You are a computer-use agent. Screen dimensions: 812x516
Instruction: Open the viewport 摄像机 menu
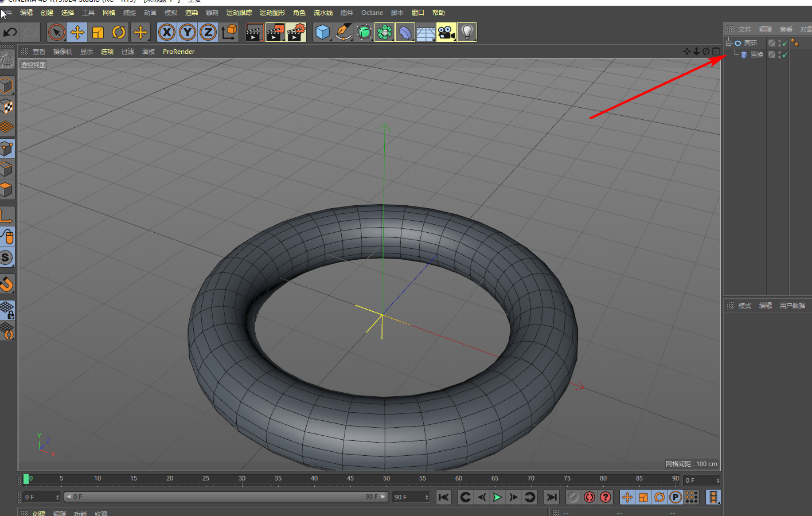point(63,52)
